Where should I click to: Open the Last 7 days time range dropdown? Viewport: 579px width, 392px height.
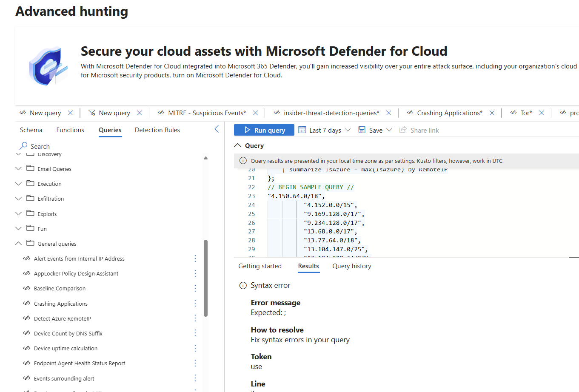tap(348, 130)
